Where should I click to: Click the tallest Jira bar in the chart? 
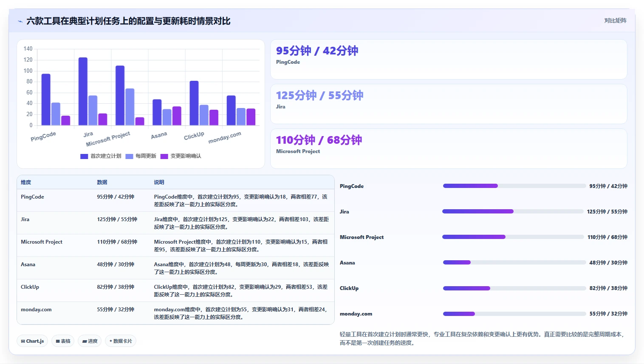click(x=83, y=91)
